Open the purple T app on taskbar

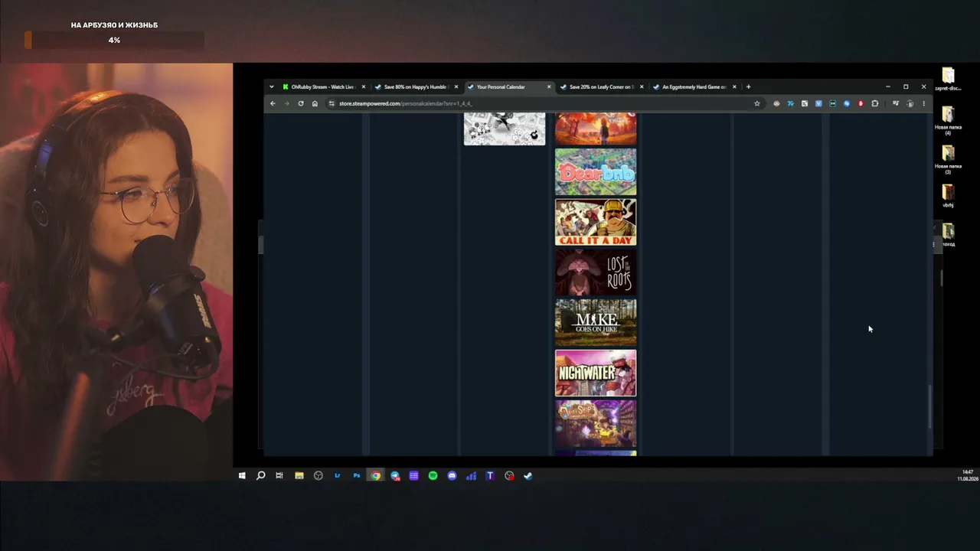490,476
